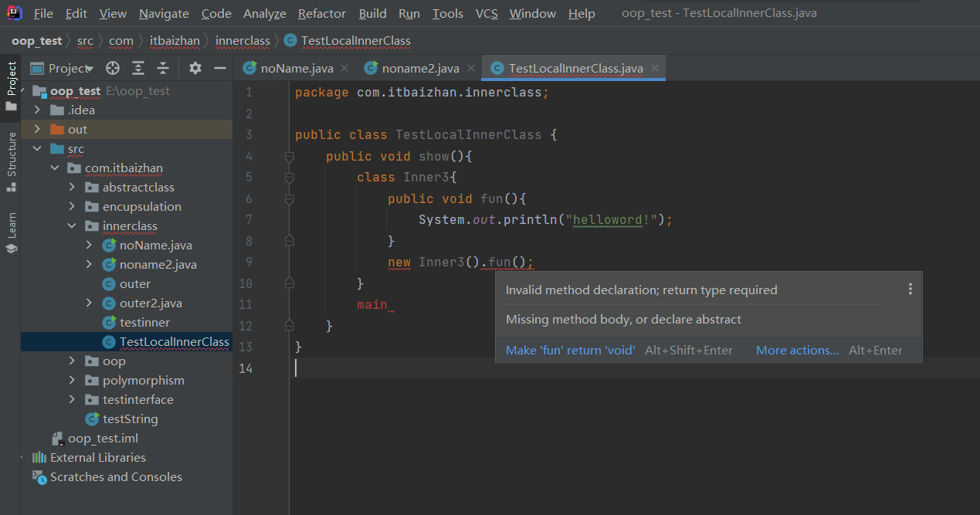This screenshot has height=515, width=980.
Task: Open the VCS menu
Action: coord(487,14)
